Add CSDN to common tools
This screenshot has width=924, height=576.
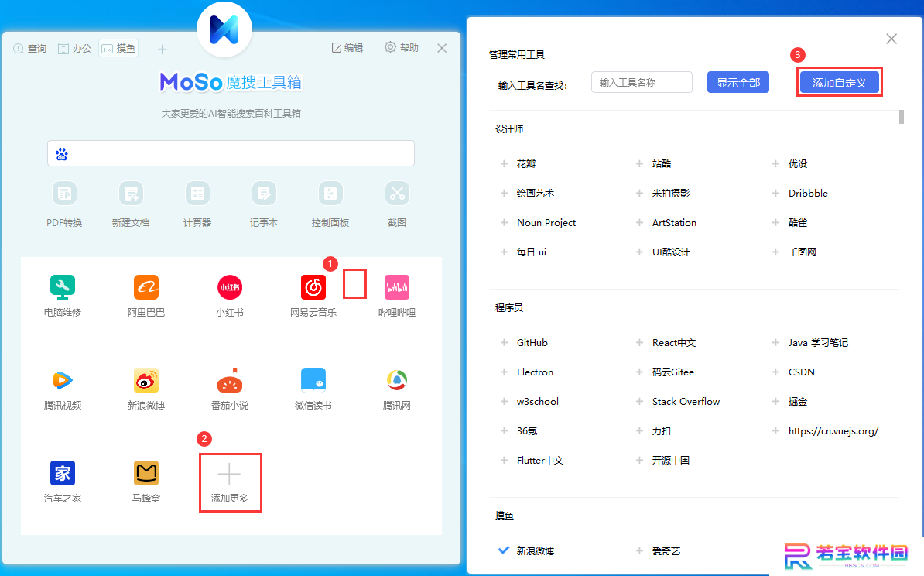(775, 372)
